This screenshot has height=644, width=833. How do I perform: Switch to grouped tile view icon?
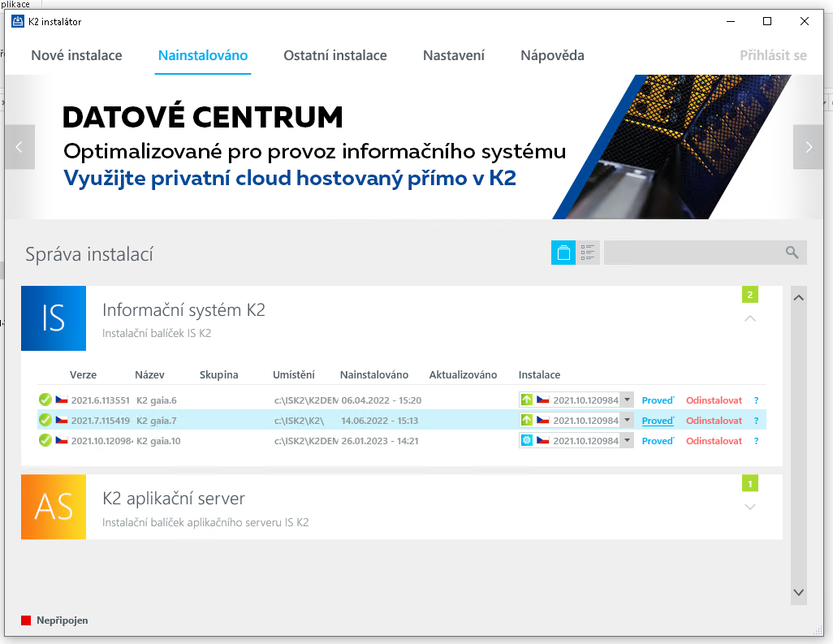[563, 253]
